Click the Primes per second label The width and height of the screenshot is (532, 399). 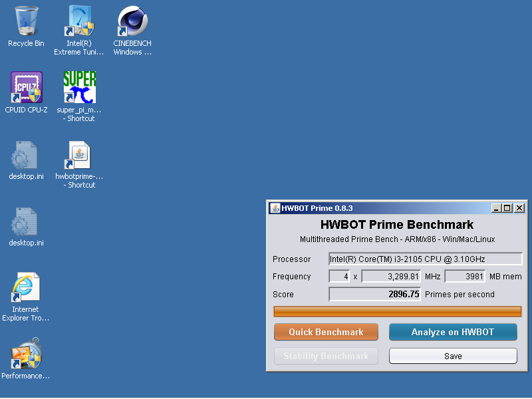tap(460, 295)
